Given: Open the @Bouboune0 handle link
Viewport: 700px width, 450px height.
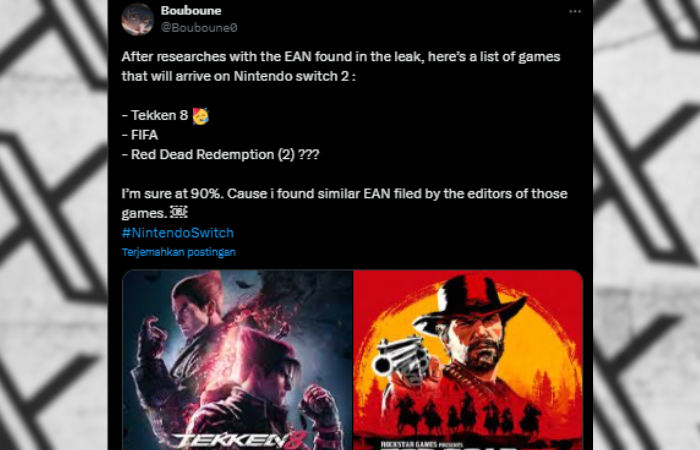Looking at the screenshot, I should (x=199, y=28).
